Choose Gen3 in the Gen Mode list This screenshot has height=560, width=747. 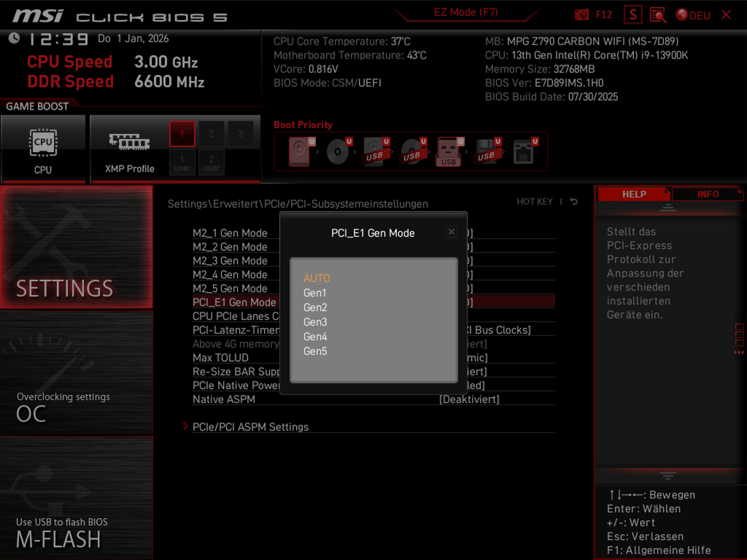(315, 322)
